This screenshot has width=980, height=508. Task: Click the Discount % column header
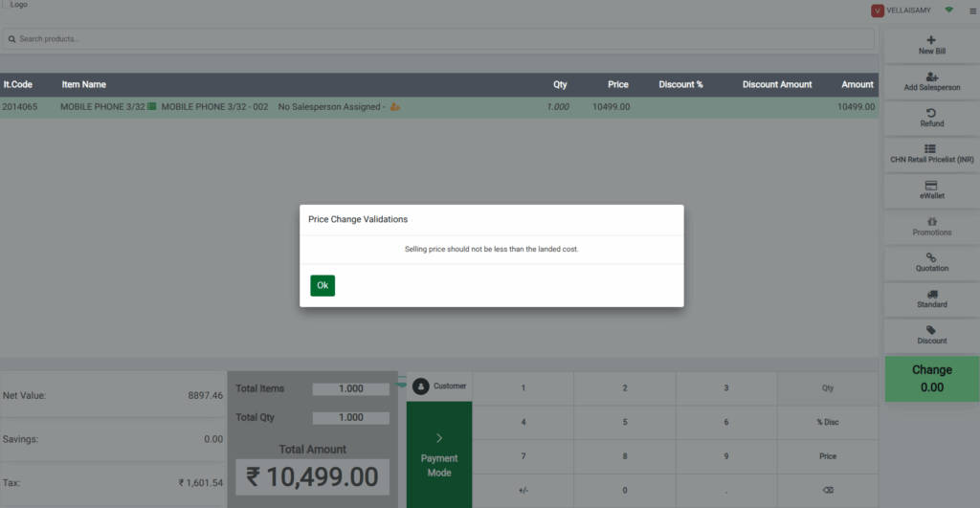pos(680,84)
